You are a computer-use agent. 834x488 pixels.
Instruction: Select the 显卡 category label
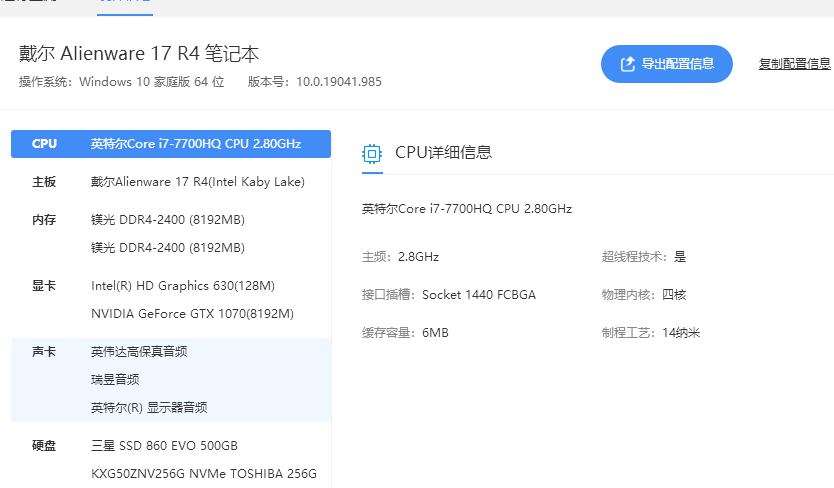coord(44,286)
